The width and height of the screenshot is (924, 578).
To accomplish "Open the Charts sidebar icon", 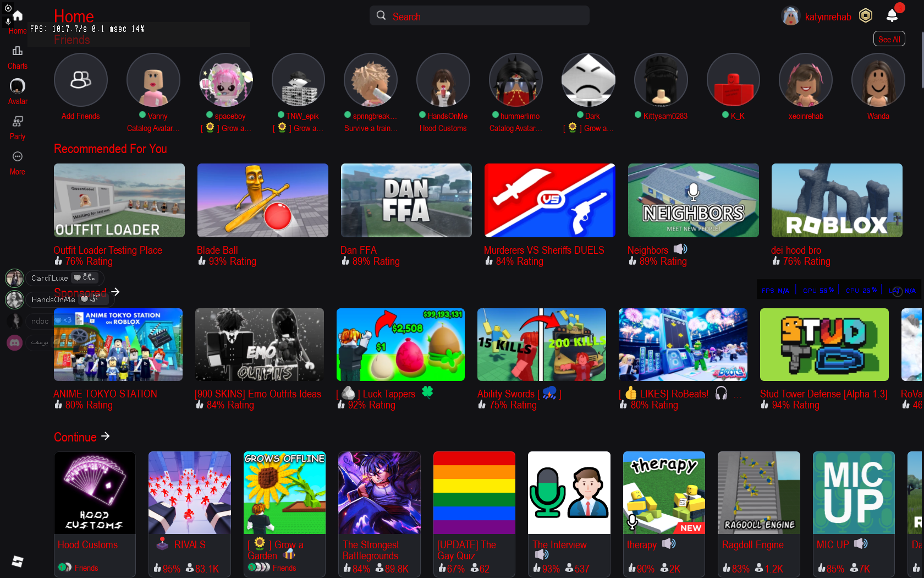I will 18,51.
